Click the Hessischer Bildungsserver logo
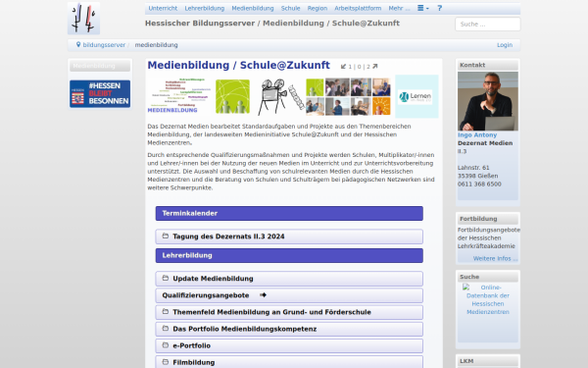Screen dimensions: 588x368 pos(83,19)
